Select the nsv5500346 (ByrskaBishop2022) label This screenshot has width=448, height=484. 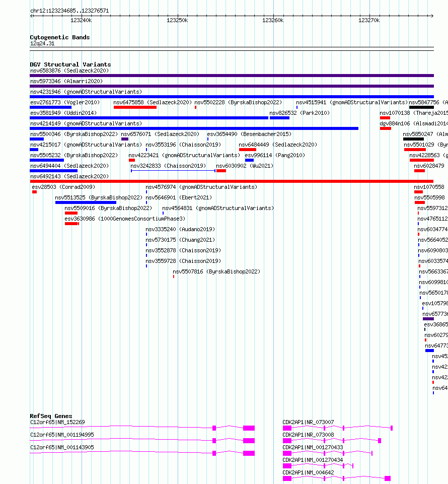(74, 134)
